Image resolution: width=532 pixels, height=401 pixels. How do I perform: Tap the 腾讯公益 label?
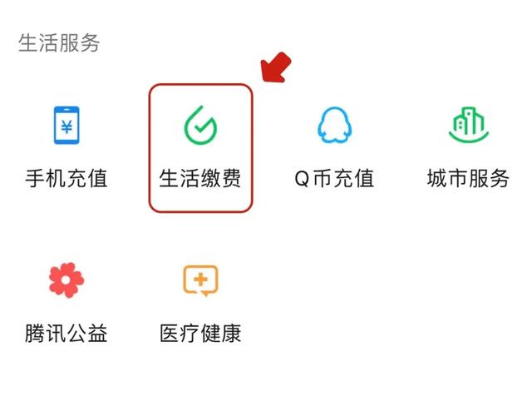pyautogui.click(x=66, y=333)
